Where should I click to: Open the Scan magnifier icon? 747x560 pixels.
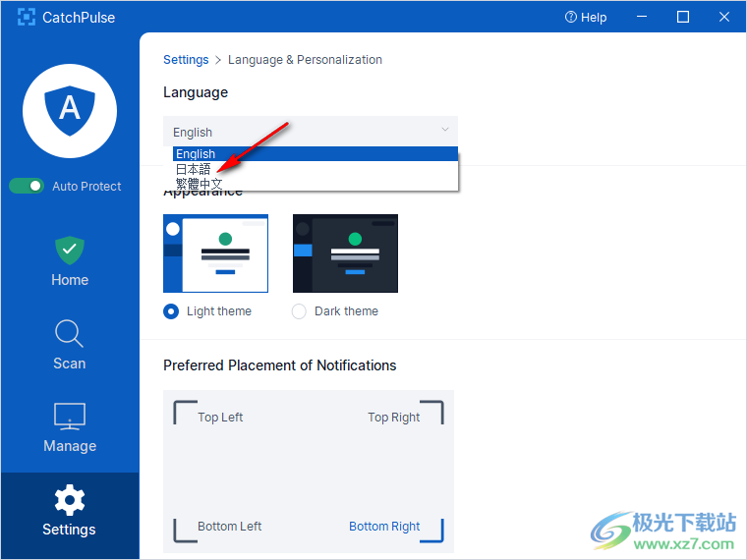70,333
